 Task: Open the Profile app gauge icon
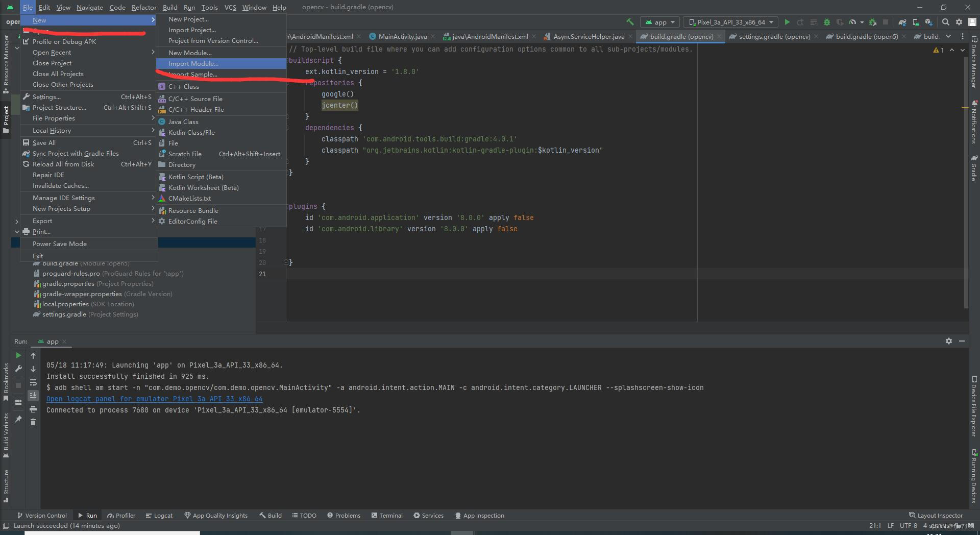click(x=852, y=22)
